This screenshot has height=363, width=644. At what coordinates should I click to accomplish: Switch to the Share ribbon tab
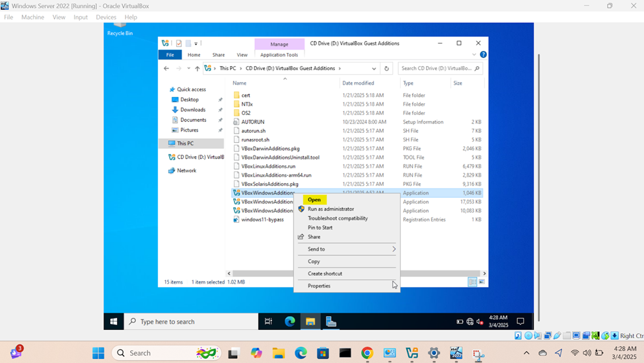(219, 55)
